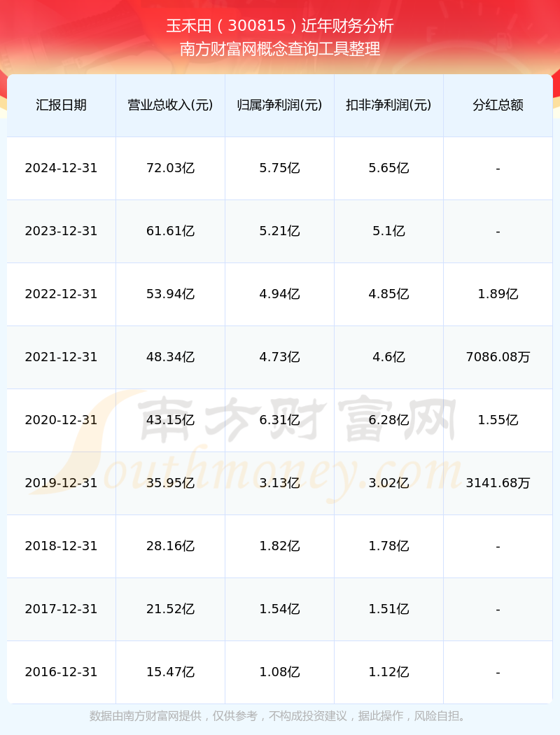Select the 1.78亿 cell

389,547
